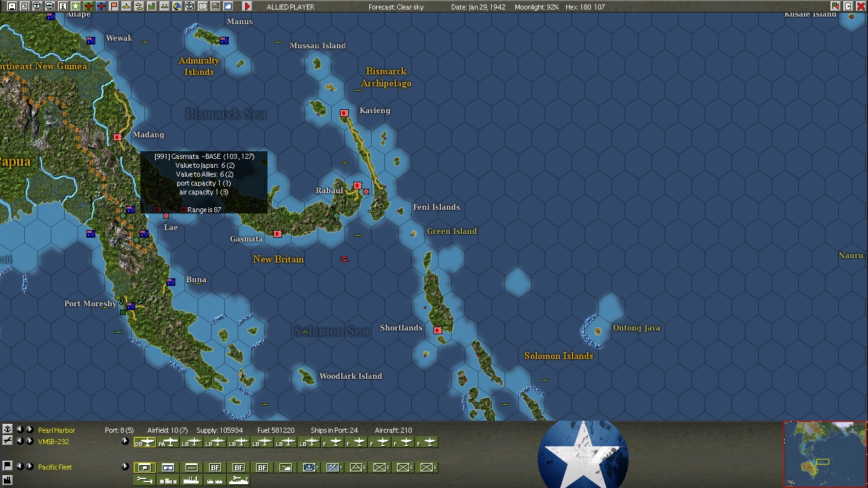The width and height of the screenshot is (868, 488).
Task: Click the Japanese flag at Rabaul
Action: (358, 186)
